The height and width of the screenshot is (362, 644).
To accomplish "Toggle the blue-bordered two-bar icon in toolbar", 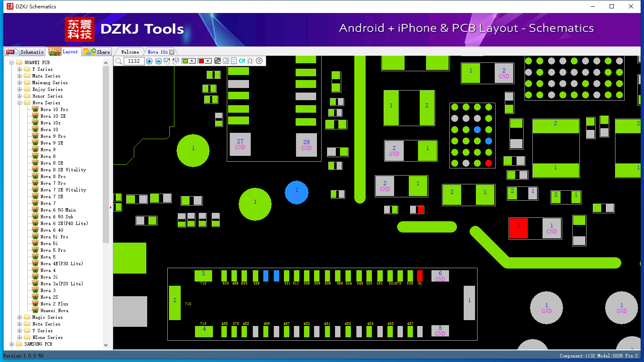I will (234, 61).
